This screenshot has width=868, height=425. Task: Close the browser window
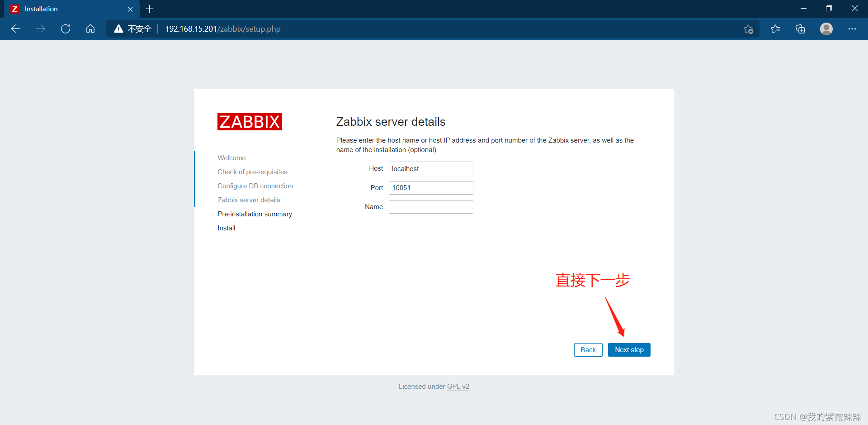click(854, 9)
